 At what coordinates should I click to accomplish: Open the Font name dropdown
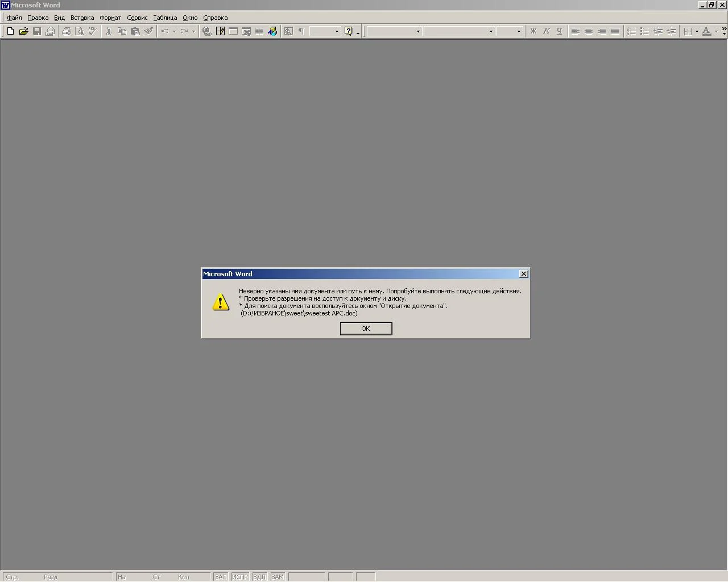click(491, 31)
